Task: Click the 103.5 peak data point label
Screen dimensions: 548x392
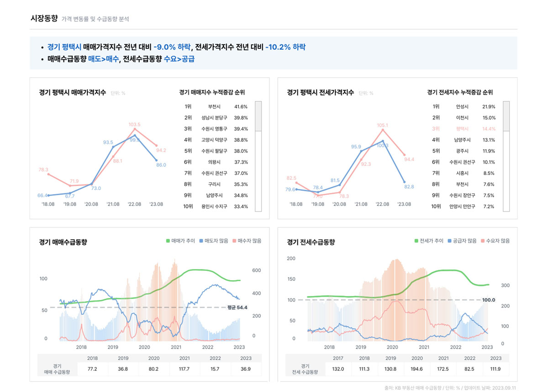Action: click(135, 124)
